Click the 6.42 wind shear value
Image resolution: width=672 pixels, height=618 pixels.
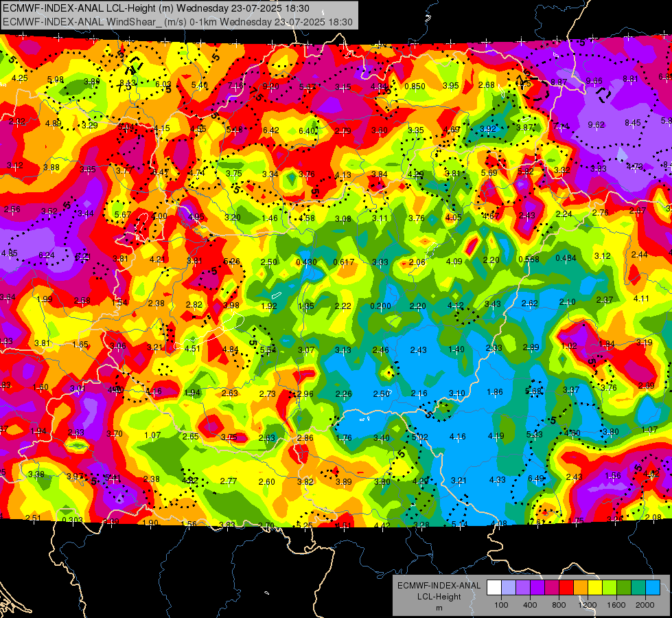click(x=271, y=130)
